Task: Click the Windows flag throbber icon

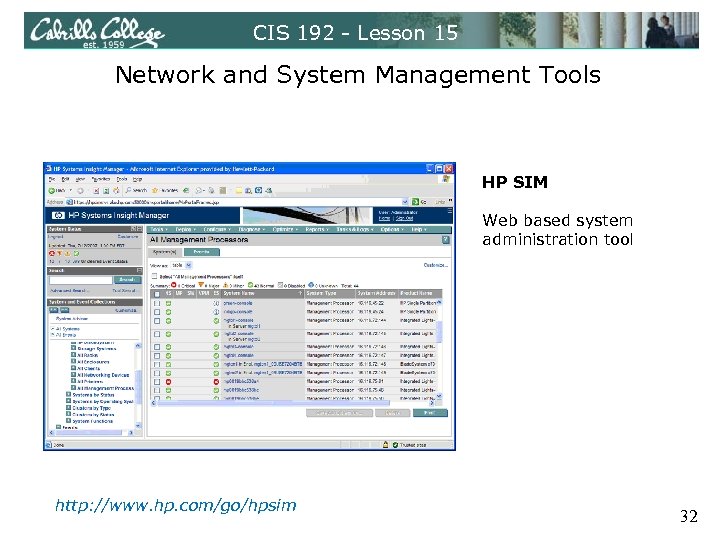Action: click(445, 180)
